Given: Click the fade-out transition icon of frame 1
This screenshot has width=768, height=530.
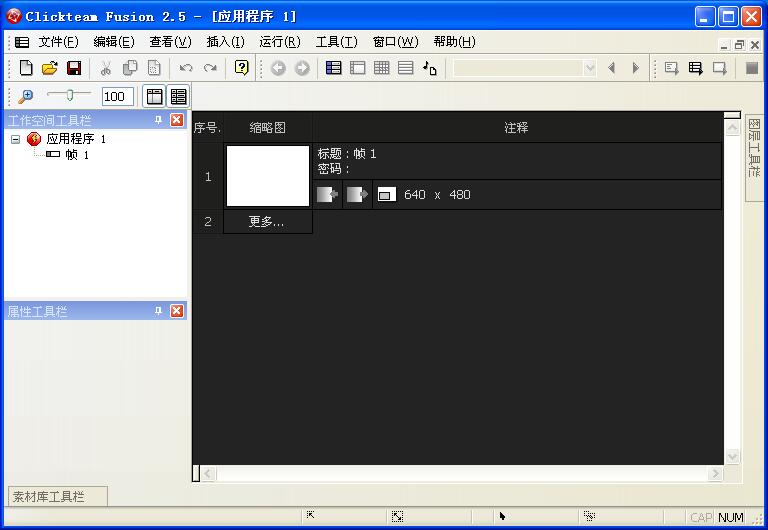Looking at the screenshot, I should [357, 194].
